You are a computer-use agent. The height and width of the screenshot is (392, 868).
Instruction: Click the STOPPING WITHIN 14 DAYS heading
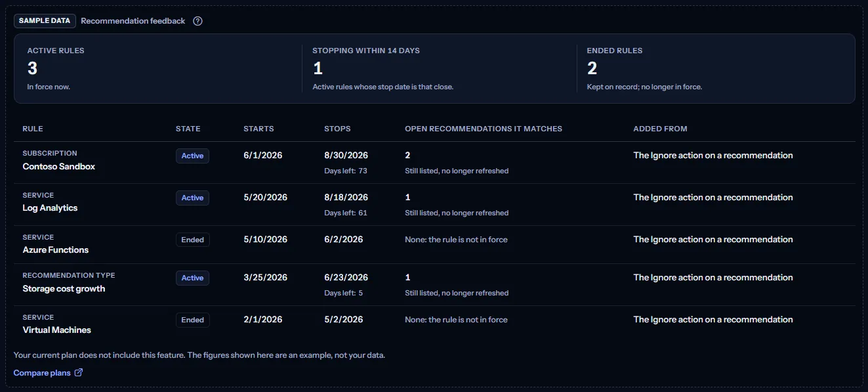tap(366, 51)
